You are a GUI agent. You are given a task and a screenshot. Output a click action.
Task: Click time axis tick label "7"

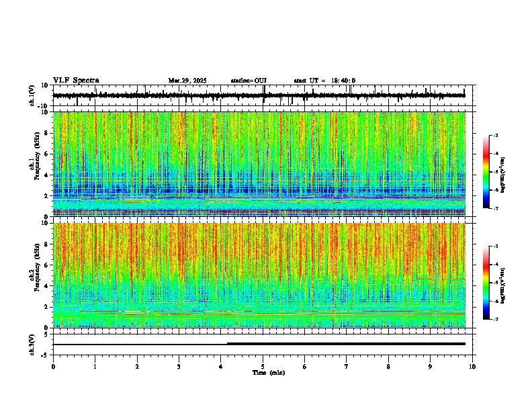click(347, 366)
